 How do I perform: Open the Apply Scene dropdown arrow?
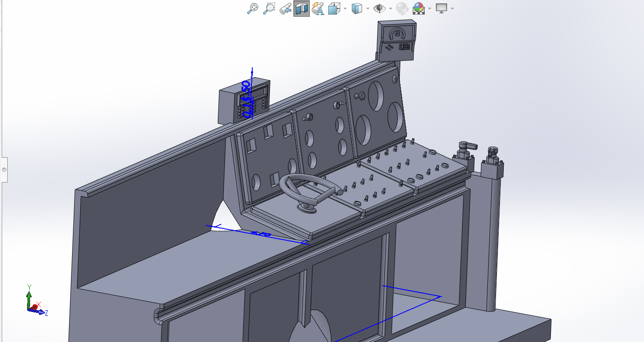[429, 9]
